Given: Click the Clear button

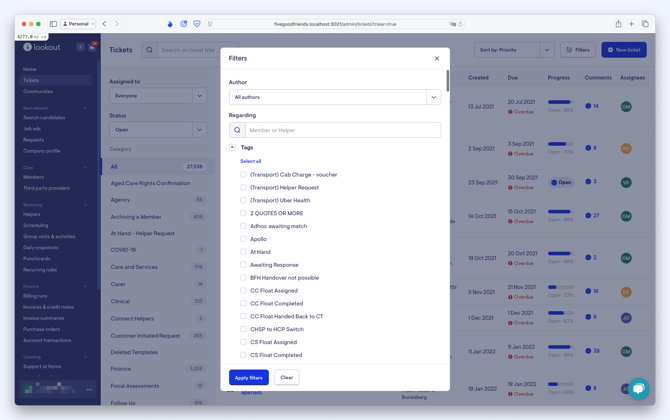Looking at the screenshot, I should [x=286, y=378].
